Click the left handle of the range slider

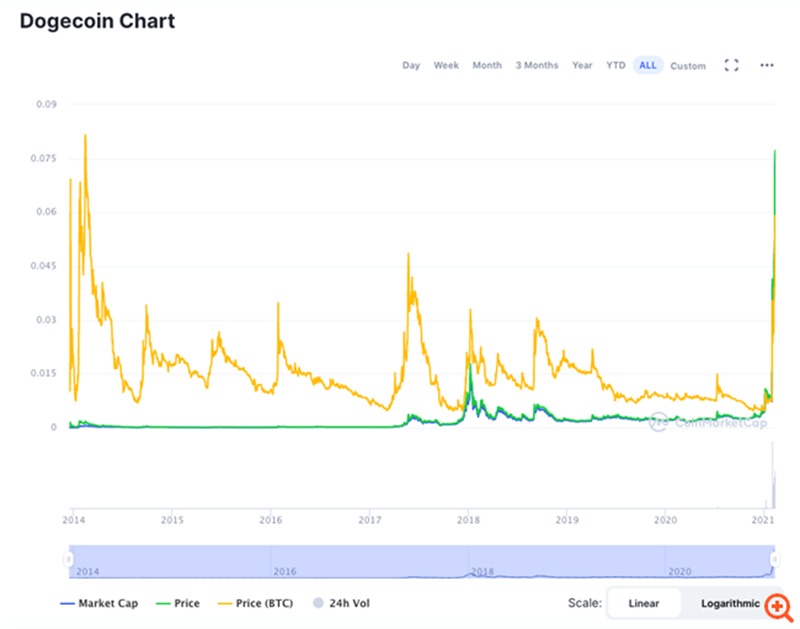[x=69, y=556]
